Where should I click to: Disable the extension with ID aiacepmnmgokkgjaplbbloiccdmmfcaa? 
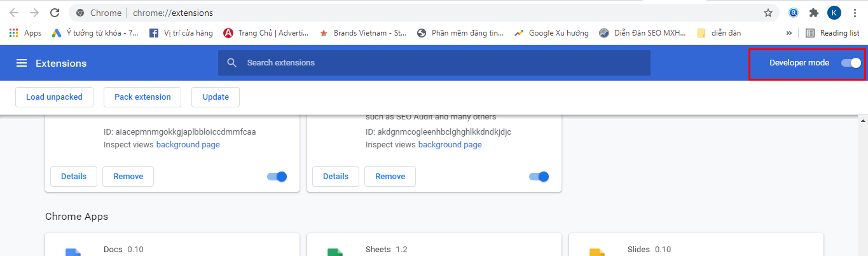tap(277, 177)
